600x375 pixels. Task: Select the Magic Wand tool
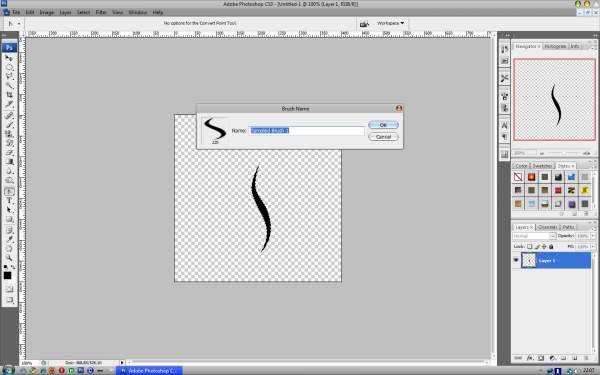(x=9, y=86)
